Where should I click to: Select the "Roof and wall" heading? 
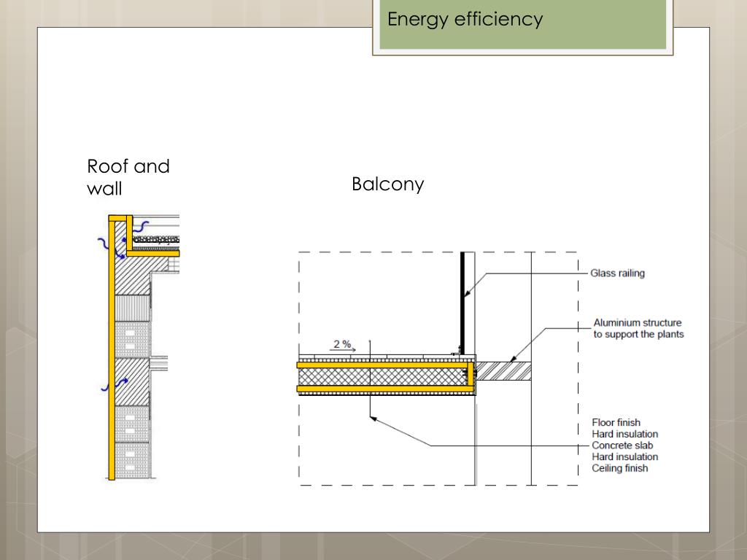[x=128, y=177]
